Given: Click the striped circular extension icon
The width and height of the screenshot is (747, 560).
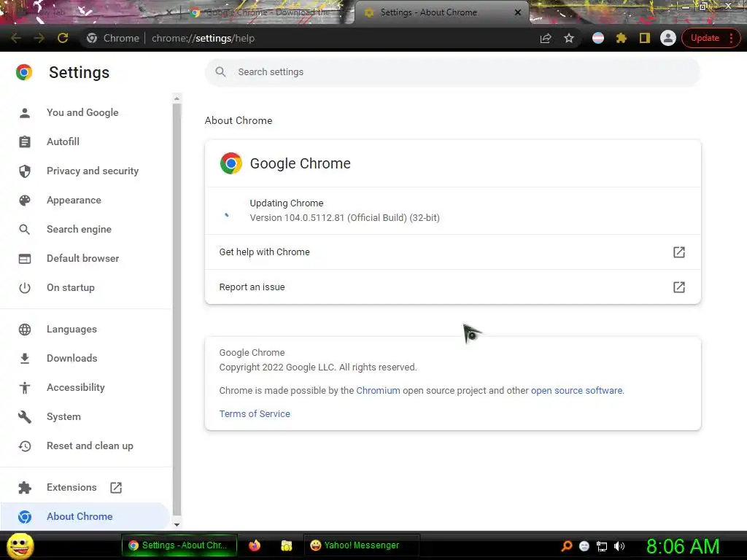Looking at the screenshot, I should coord(598,38).
